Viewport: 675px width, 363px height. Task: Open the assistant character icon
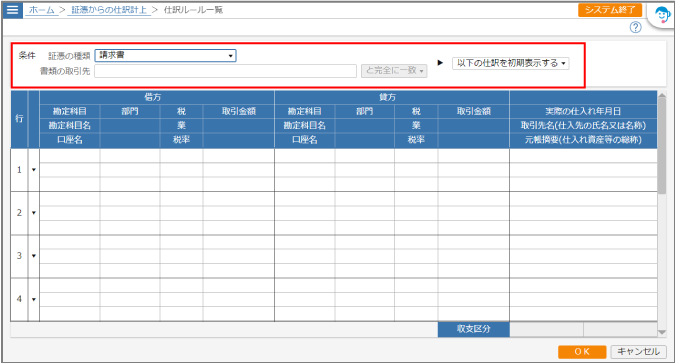pyautogui.click(x=662, y=15)
